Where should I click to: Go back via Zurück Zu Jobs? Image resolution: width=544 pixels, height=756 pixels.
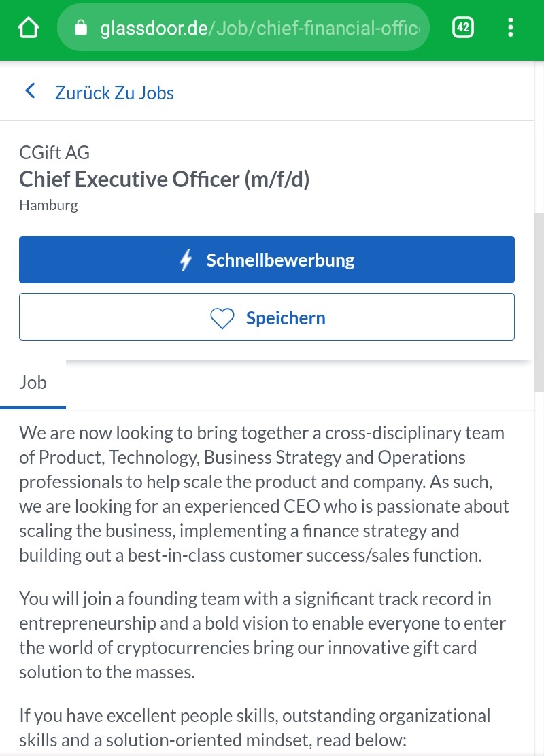(114, 92)
